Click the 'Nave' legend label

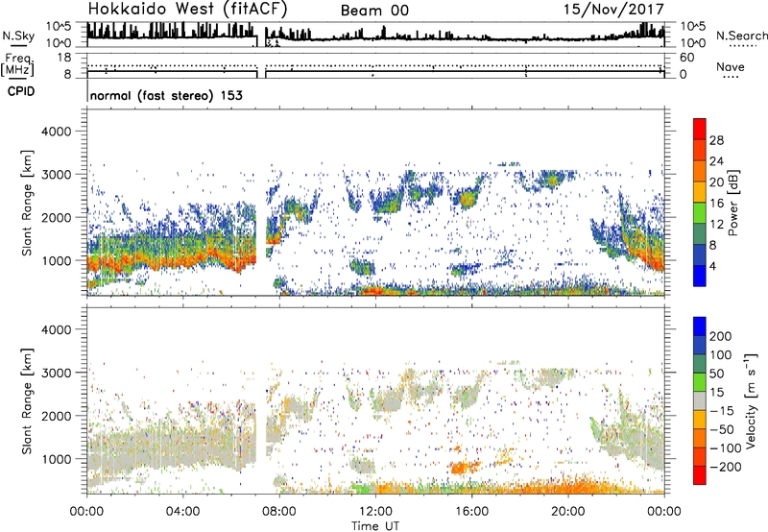point(731,66)
